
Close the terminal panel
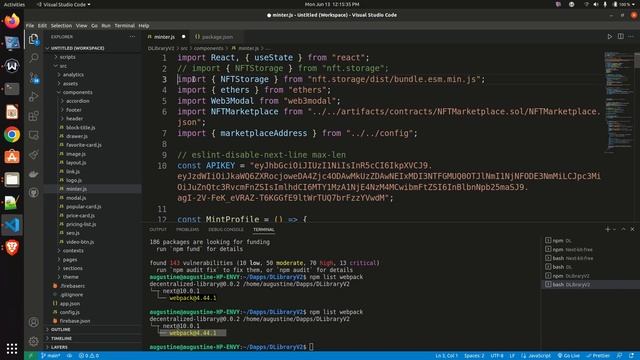pos(632,229)
